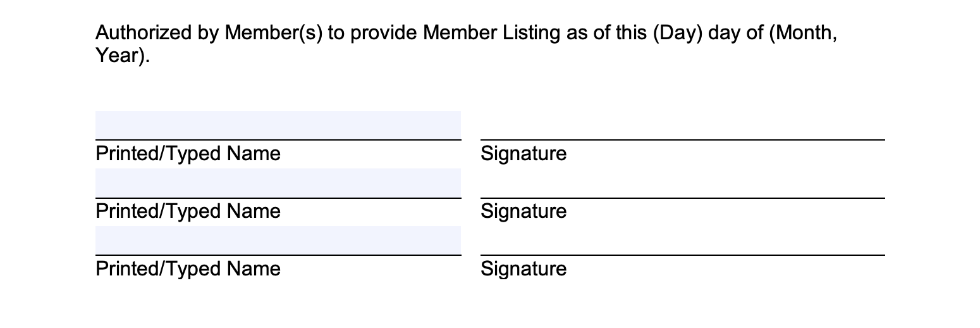Click the third "Signature" label

(x=524, y=268)
